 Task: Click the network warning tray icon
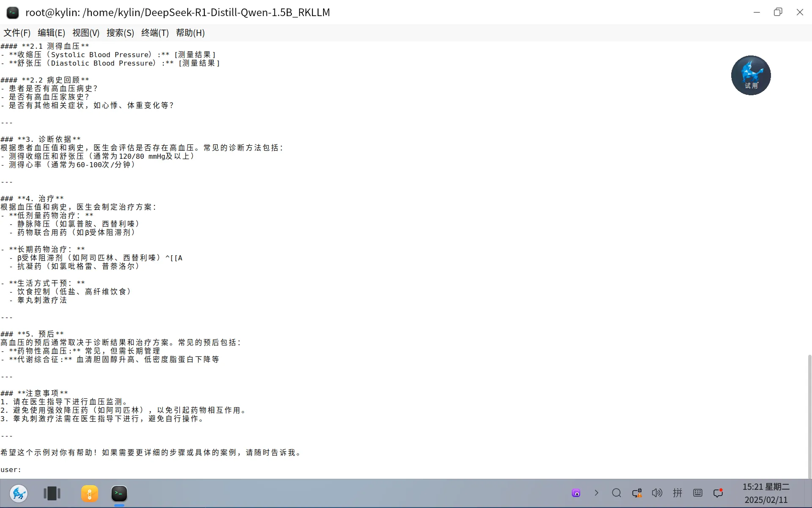click(x=637, y=493)
